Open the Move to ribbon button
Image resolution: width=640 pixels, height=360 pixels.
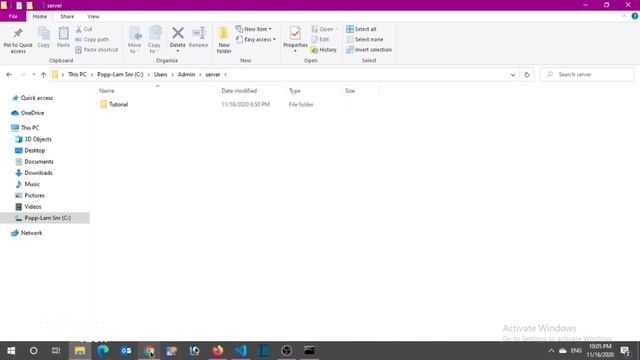(x=135, y=40)
